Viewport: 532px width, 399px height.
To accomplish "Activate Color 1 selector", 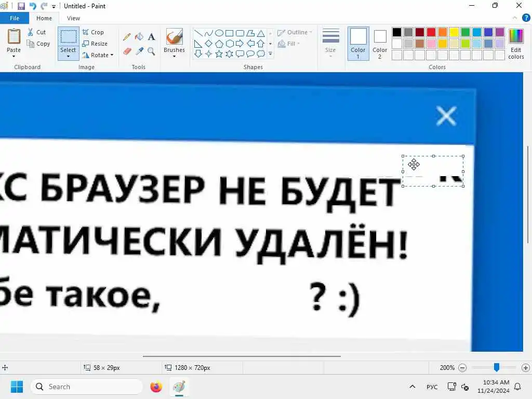I will coord(358,44).
